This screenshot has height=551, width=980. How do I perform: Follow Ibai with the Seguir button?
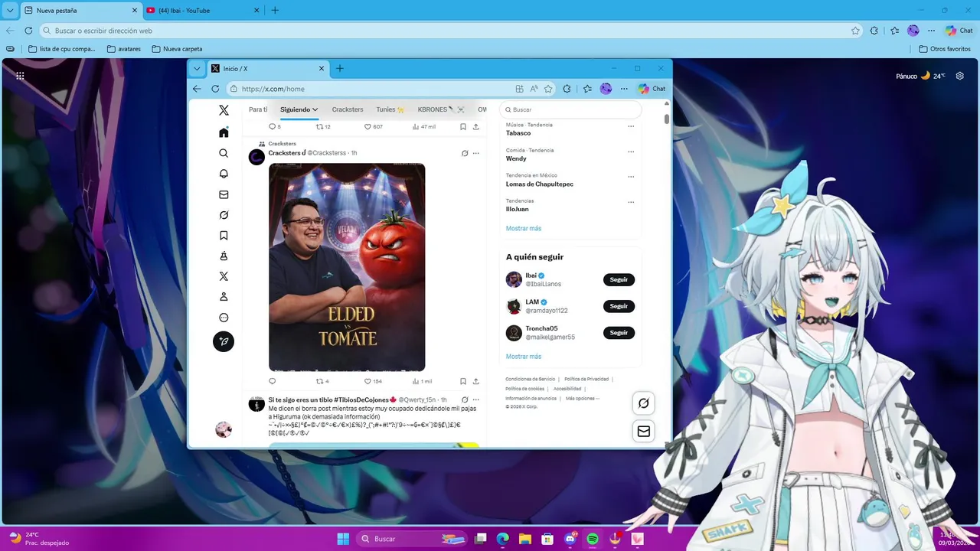point(619,279)
